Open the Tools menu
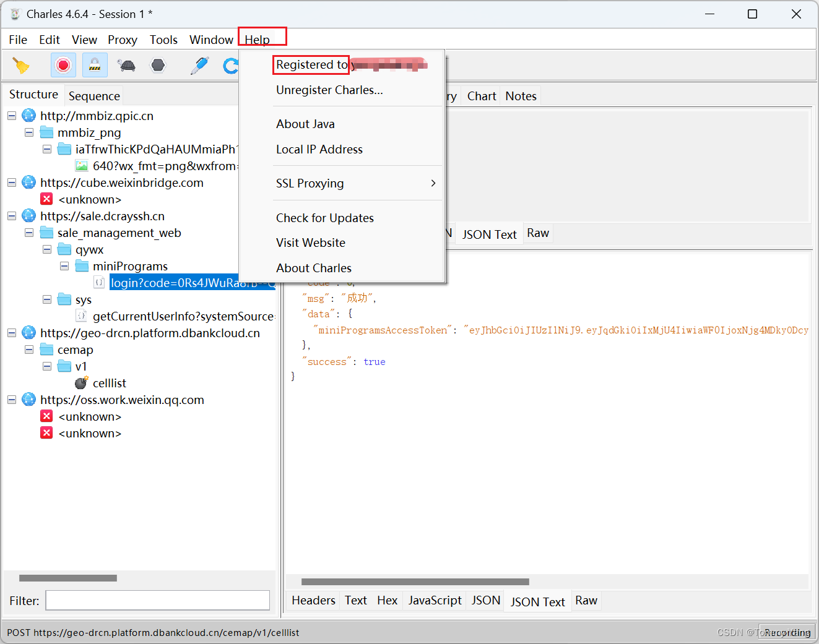This screenshot has height=644, width=819. [163, 40]
